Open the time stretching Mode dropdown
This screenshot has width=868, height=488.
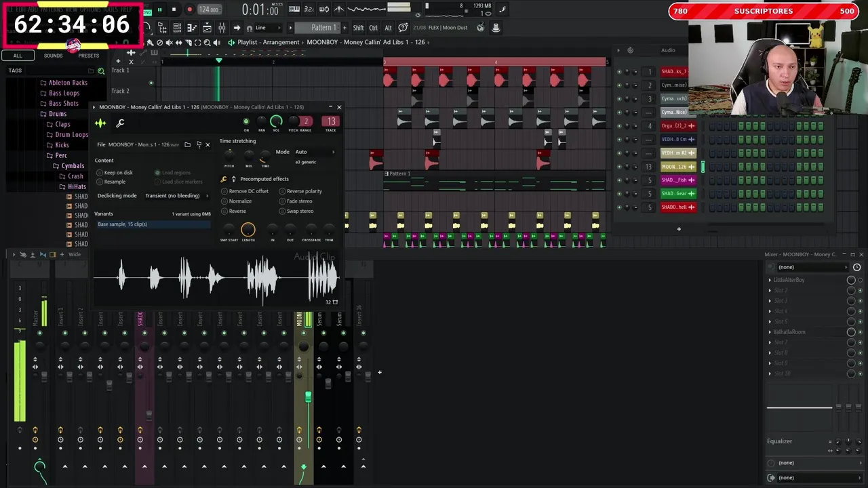(315, 152)
